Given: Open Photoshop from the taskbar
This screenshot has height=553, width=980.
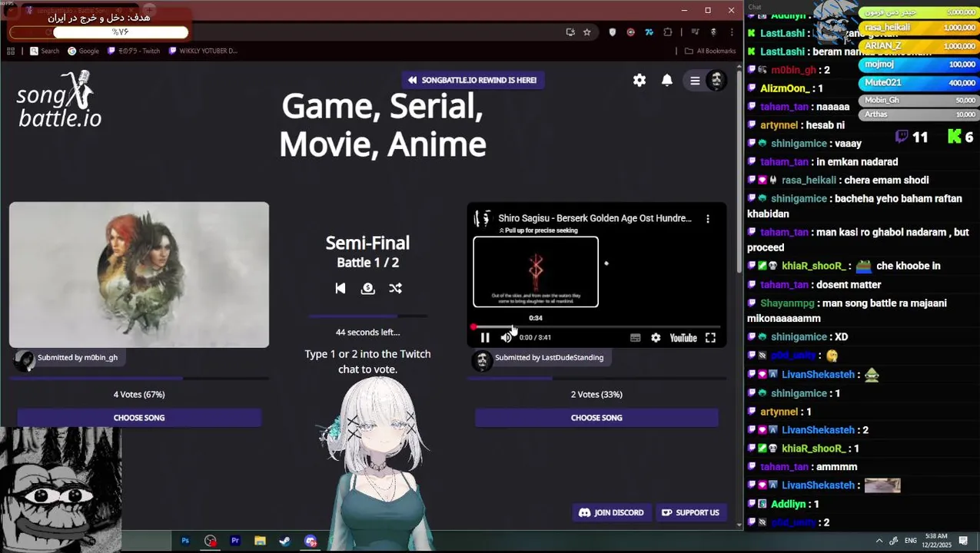Looking at the screenshot, I should (x=185, y=541).
